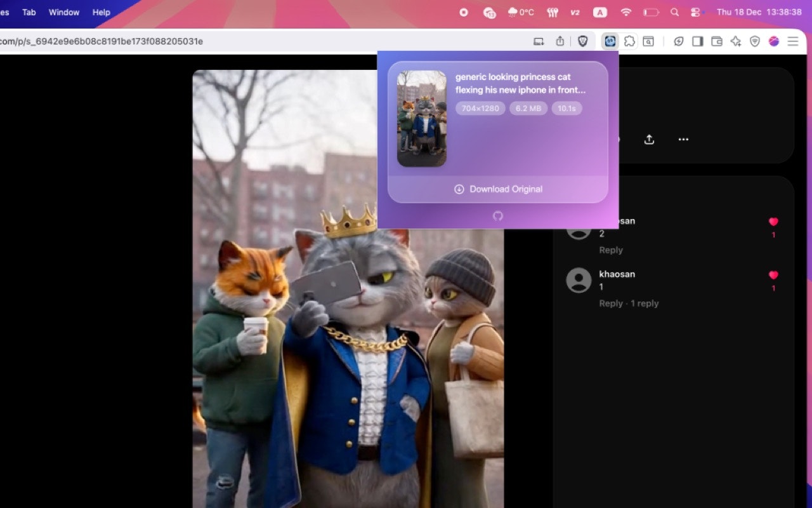Open the Brave Wallet icon
Image resolution: width=812 pixels, height=508 pixels.
coord(717,41)
